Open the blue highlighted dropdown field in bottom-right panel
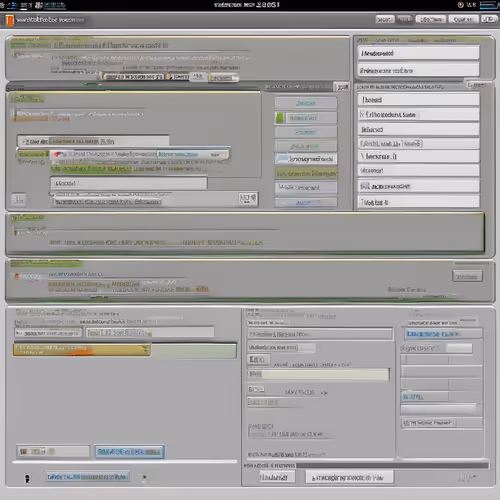 [x=444, y=334]
